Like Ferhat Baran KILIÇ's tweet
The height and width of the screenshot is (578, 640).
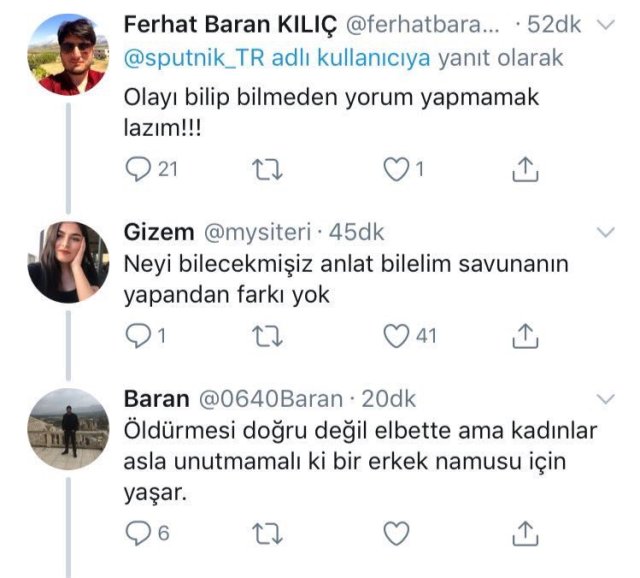(x=397, y=170)
